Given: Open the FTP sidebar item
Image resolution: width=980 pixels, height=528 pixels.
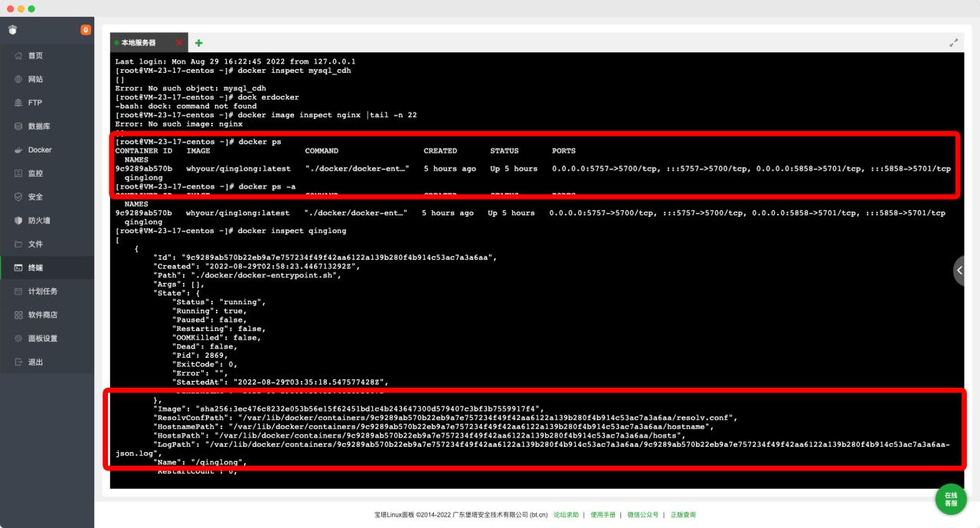Looking at the screenshot, I should click(47, 103).
